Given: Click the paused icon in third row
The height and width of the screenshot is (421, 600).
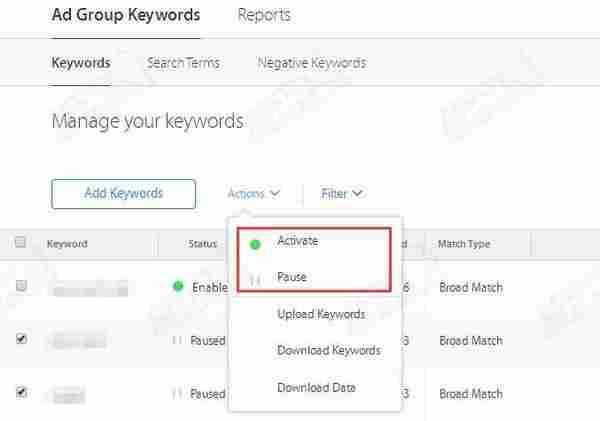Looking at the screenshot, I should click(177, 394).
